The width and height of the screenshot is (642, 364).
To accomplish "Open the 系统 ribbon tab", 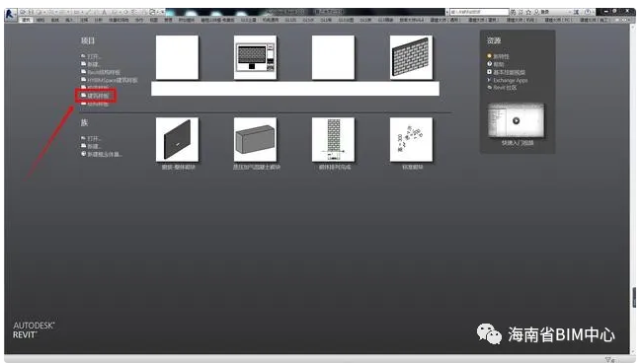I will pos(55,20).
